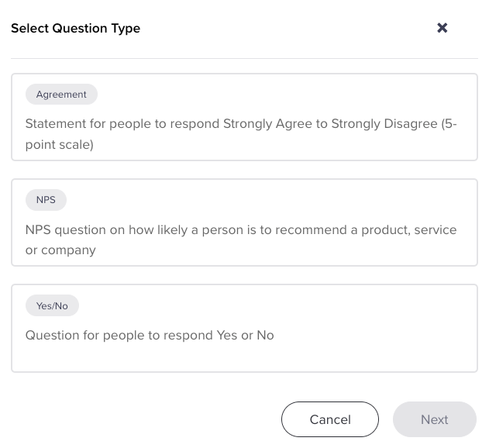Image resolution: width=489 pixels, height=448 pixels.
Task: Pick the Yes/No question type card
Action: (x=244, y=328)
